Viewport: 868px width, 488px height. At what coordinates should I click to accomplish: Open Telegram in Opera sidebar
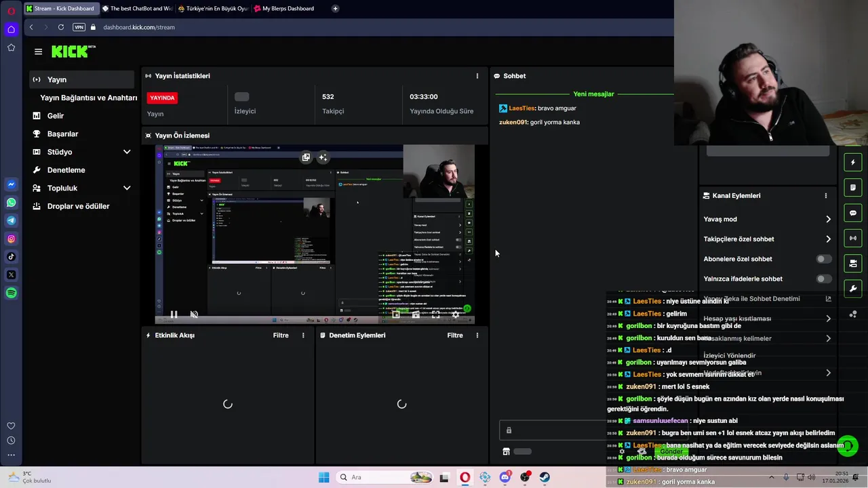(11, 220)
